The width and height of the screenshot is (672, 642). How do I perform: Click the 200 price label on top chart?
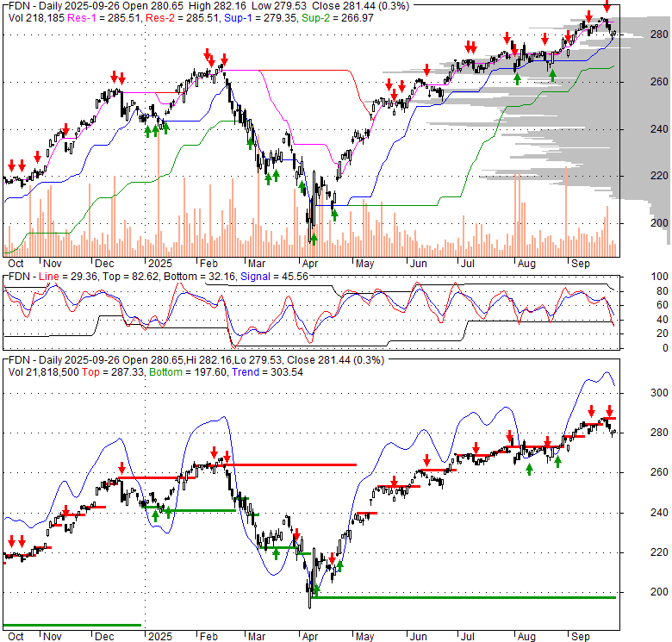(659, 222)
